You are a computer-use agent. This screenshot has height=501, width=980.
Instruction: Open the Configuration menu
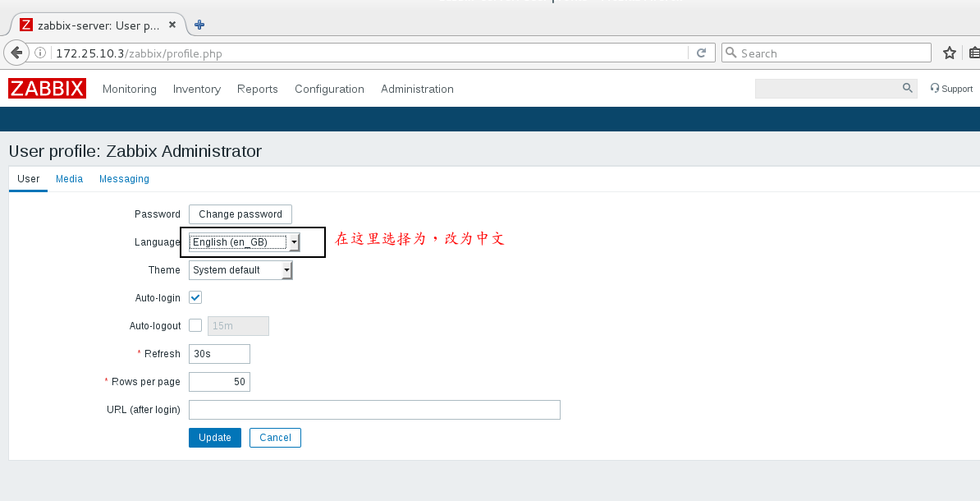[329, 89]
